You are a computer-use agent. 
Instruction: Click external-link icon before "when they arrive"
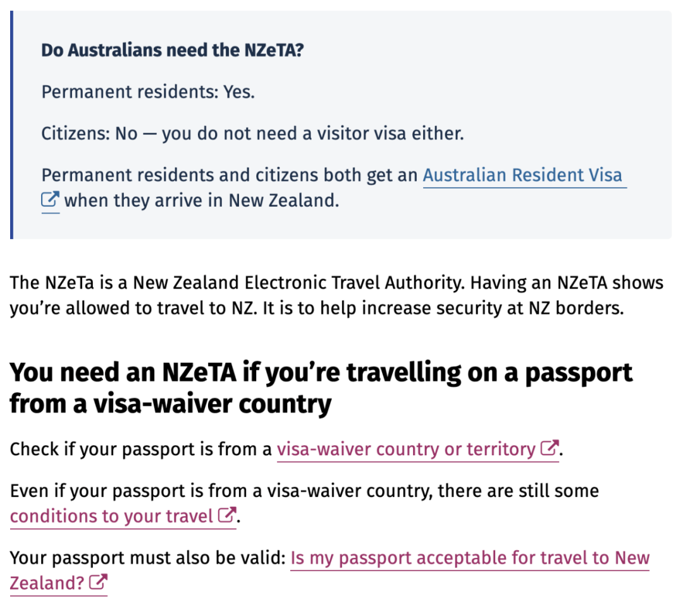click(x=50, y=201)
